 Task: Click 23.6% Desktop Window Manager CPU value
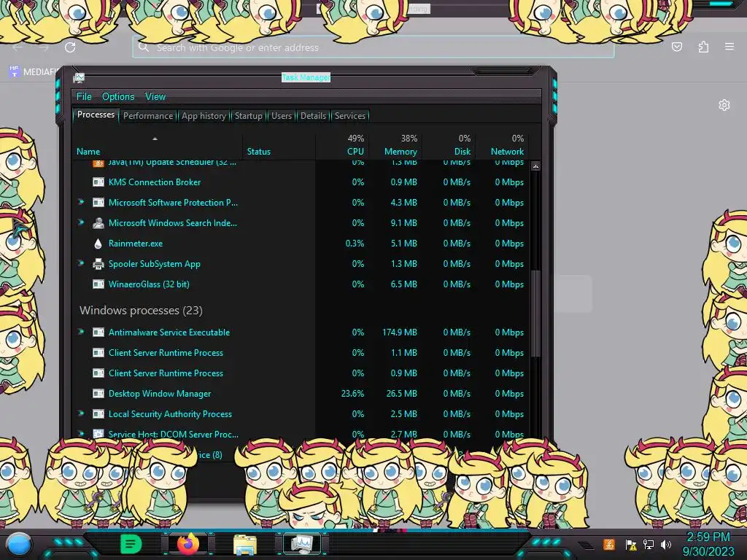352,394
